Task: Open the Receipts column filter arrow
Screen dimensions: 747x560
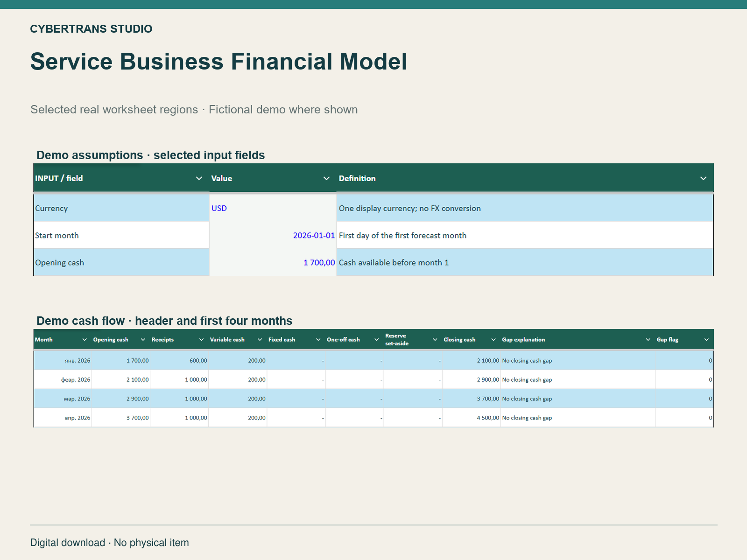Action: coord(201,340)
